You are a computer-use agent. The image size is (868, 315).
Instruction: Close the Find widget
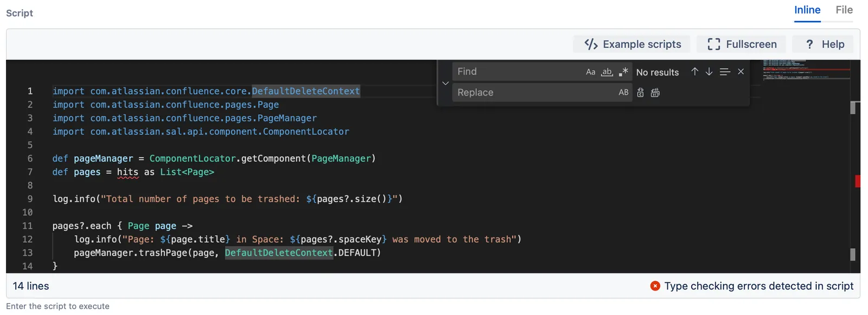point(741,72)
